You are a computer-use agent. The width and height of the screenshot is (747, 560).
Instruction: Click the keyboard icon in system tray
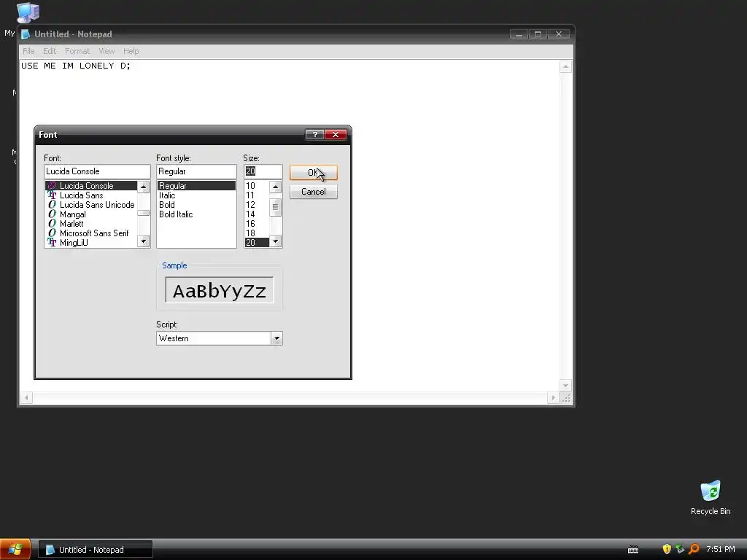(x=633, y=550)
